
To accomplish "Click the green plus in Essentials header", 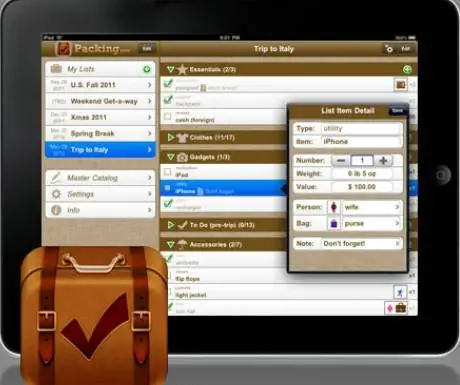I will pos(407,69).
